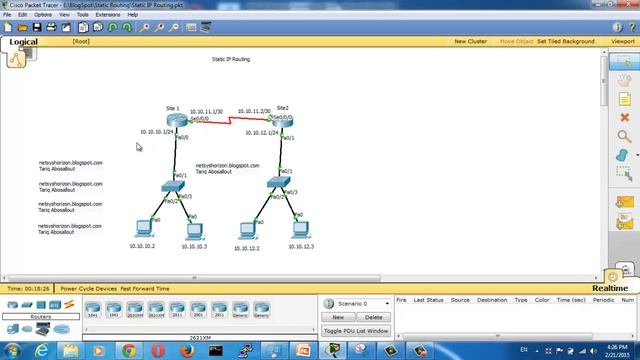This screenshot has height=360, width=640.
Task: Save the network with floppy icon
Action: pyautogui.click(x=37, y=27)
